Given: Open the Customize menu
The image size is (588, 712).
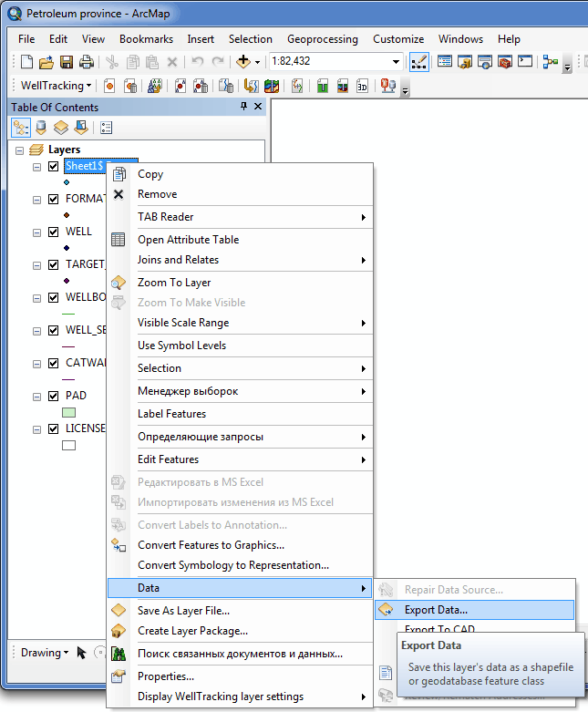Looking at the screenshot, I should click(x=398, y=39).
